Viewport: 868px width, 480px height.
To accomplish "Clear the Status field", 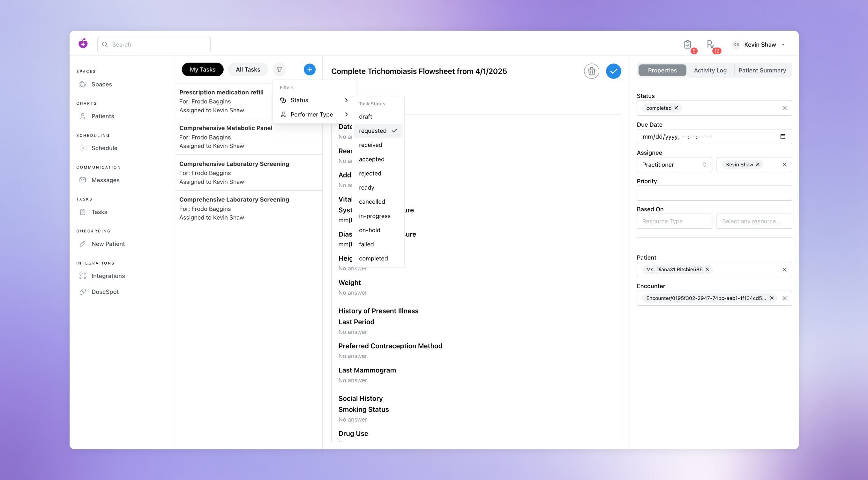I will 784,108.
